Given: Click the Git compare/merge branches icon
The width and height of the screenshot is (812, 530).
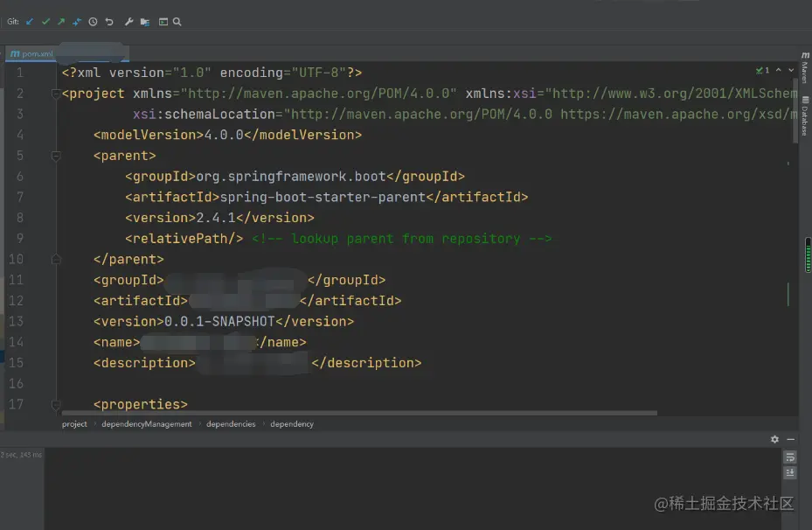Looking at the screenshot, I should click(x=77, y=22).
